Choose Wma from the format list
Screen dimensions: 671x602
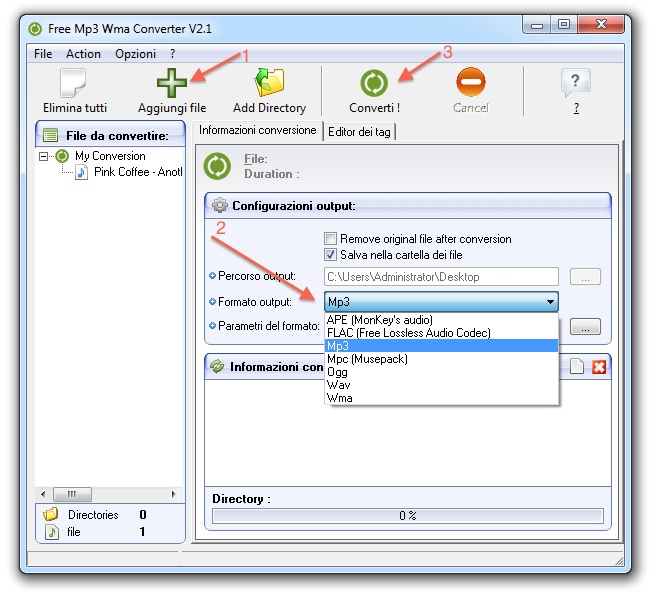pyautogui.click(x=442, y=398)
